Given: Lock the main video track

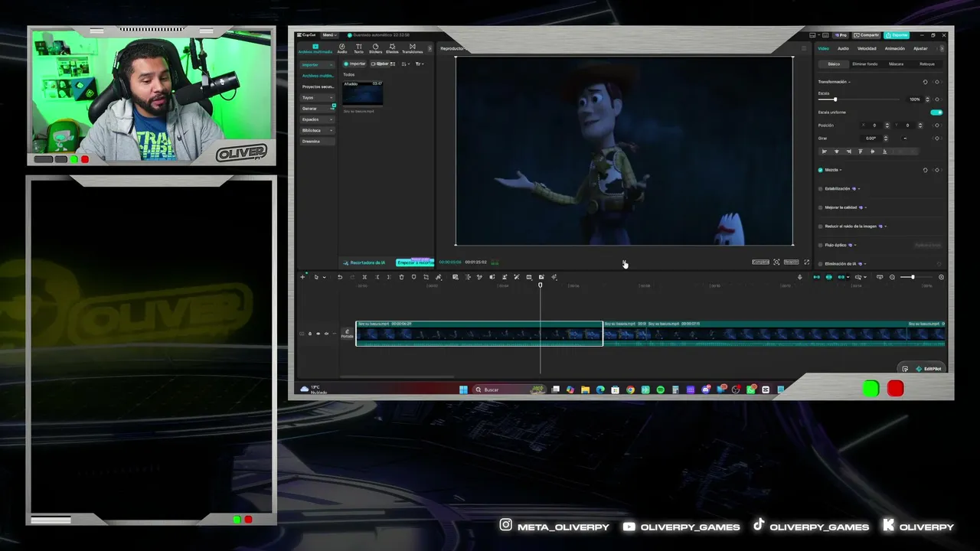Looking at the screenshot, I should click(x=309, y=334).
